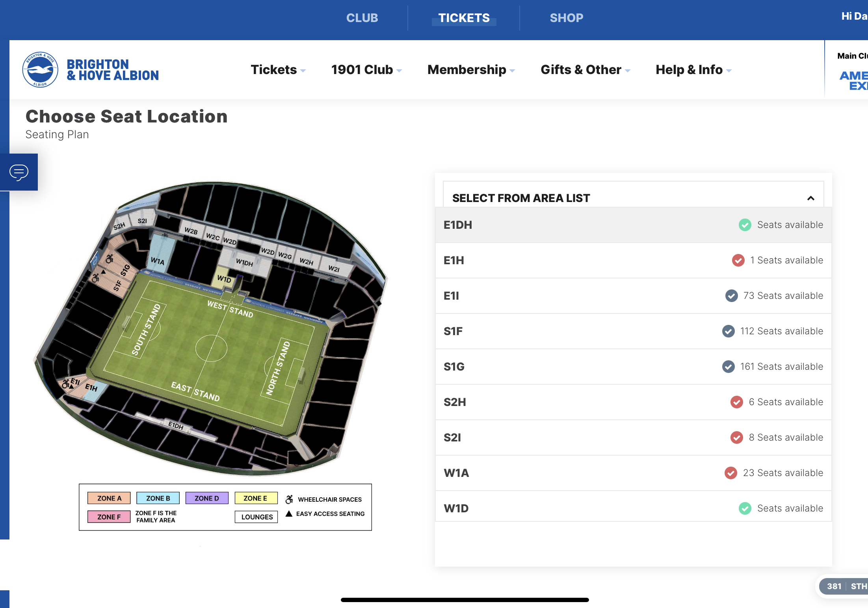Screen dimensions: 868x608
Task: Click the W1A block on stadium map
Action: coord(158,261)
